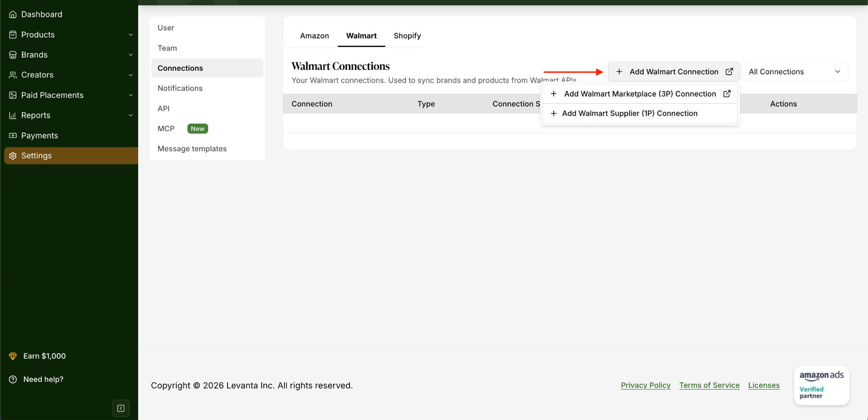
Task: Click the Paid Placements image icon
Action: (13, 95)
